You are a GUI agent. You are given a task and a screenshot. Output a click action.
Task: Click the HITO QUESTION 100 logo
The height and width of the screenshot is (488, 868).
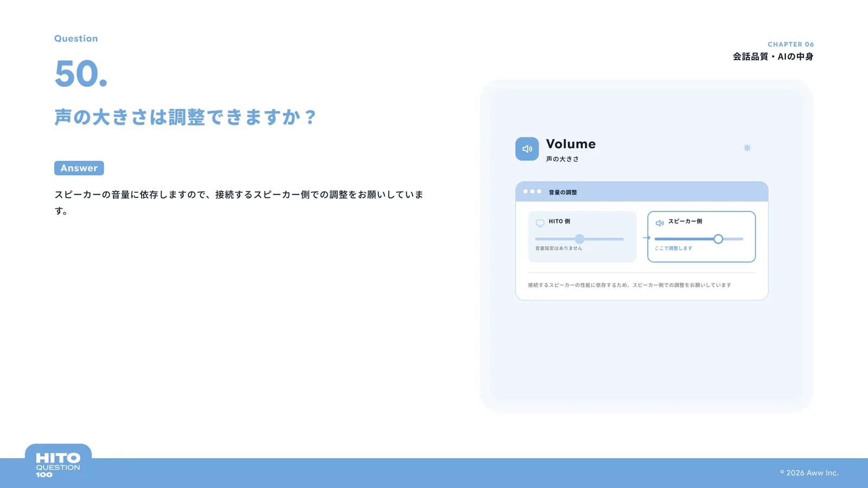point(58,465)
